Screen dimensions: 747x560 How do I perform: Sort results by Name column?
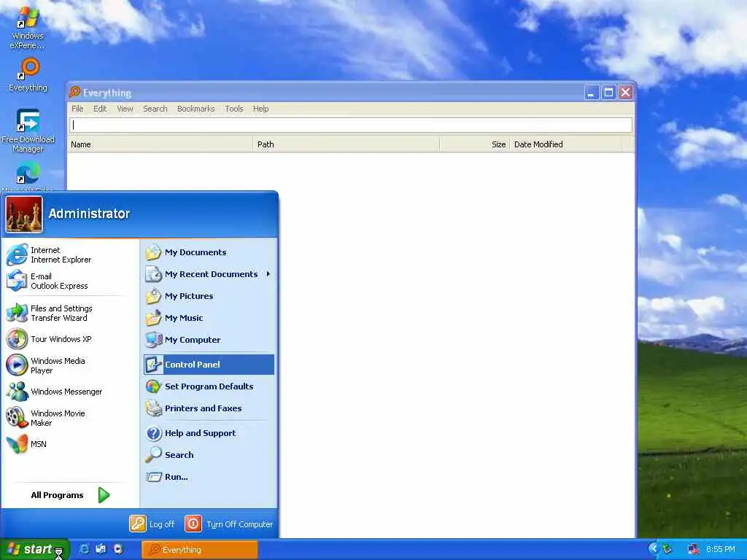click(160, 144)
